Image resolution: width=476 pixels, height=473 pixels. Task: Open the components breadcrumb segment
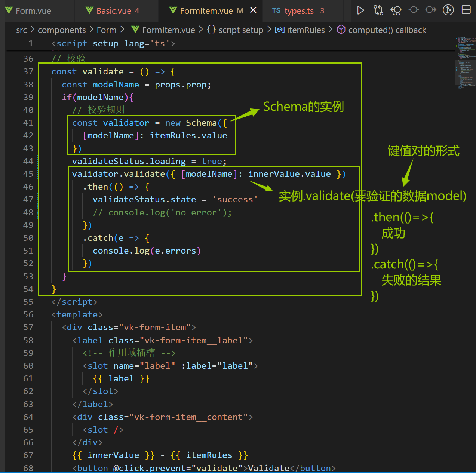pyautogui.click(x=62, y=30)
